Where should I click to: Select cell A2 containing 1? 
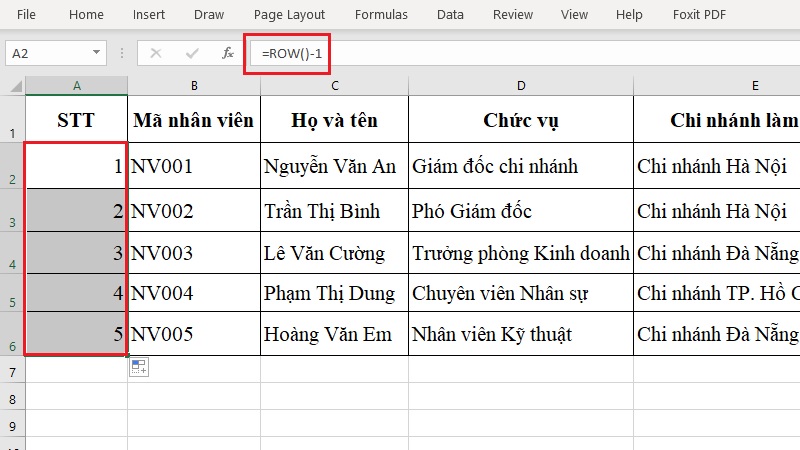tap(77, 165)
